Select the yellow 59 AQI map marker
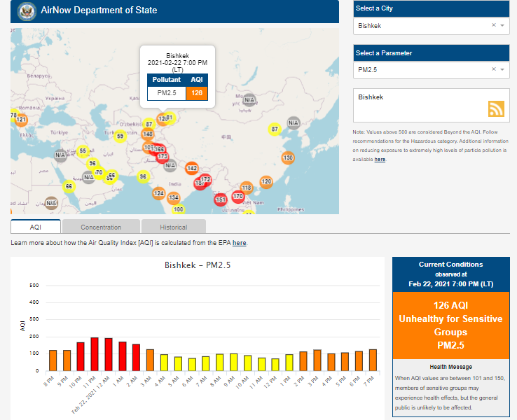The width and height of the screenshot is (517, 420). pos(120,136)
